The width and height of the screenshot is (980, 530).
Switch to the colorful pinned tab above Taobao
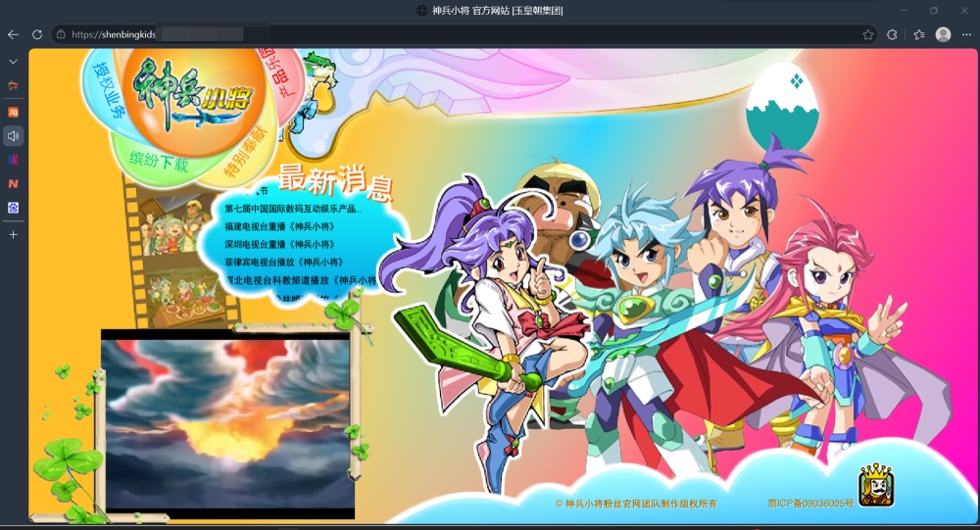coord(13,85)
